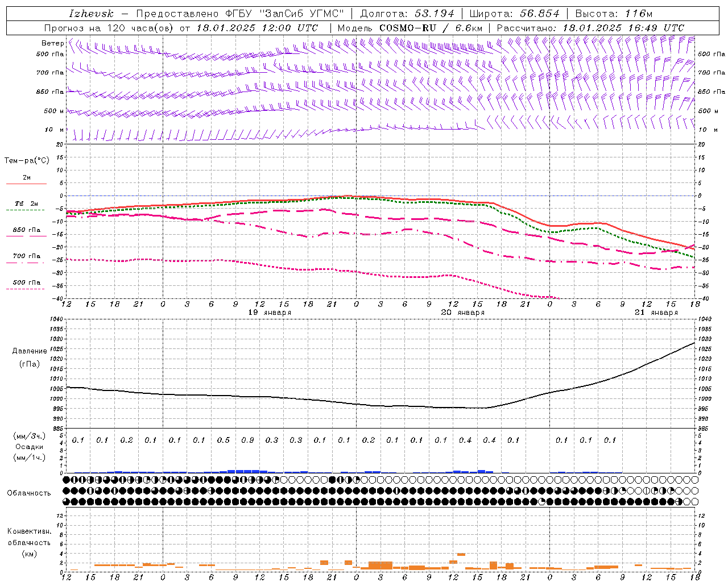Click the '20 января' date label
This screenshot has height=582, width=728.
(463, 313)
